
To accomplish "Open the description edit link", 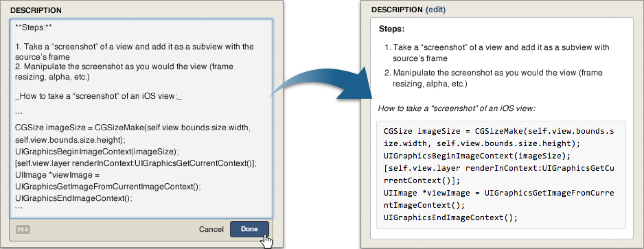I will click(435, 10).
